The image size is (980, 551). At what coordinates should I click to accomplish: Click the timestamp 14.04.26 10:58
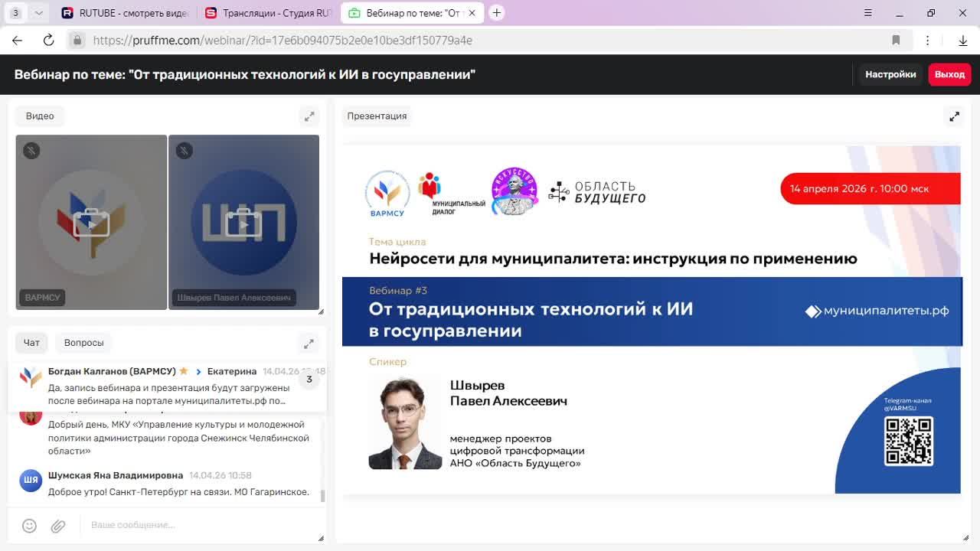[x=220, y=475]
